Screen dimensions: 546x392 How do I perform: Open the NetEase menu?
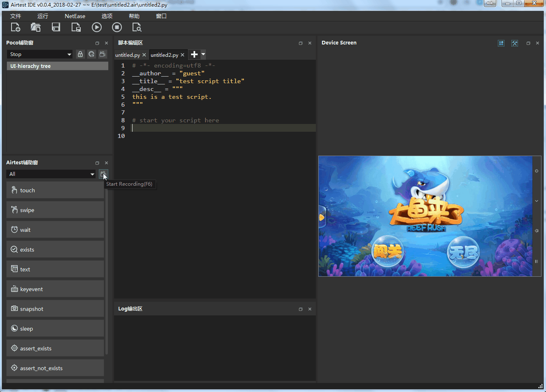coord(75,16)
